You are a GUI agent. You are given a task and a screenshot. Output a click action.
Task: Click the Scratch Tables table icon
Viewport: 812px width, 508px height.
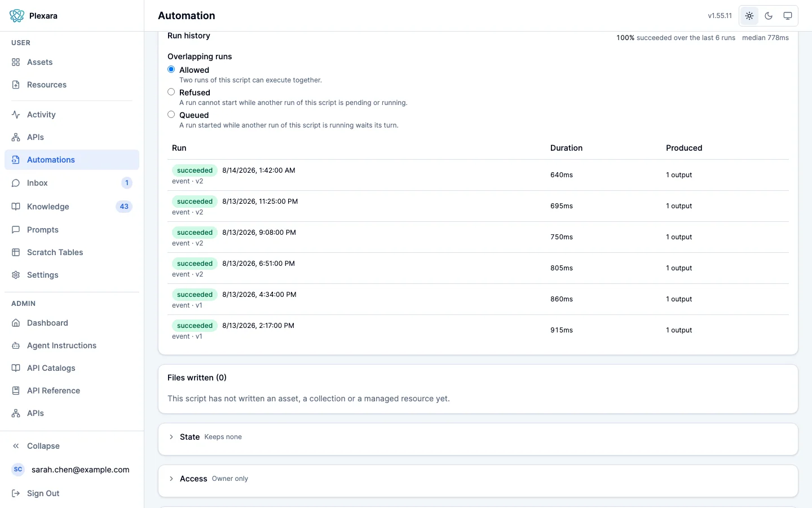16,252
